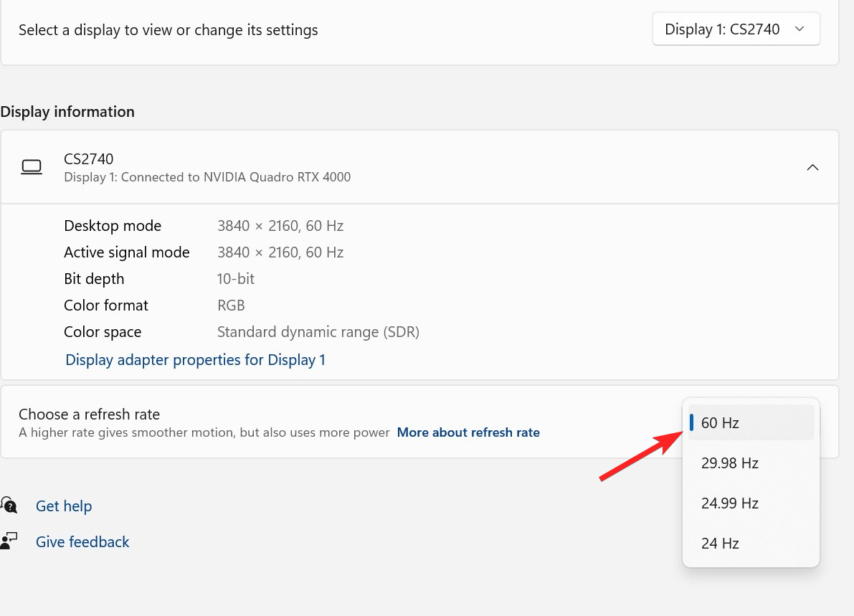Pick 24.99 Hz from the refresh rate list
The width and height of the screenshot is (854, 616).
coord(750,503)
